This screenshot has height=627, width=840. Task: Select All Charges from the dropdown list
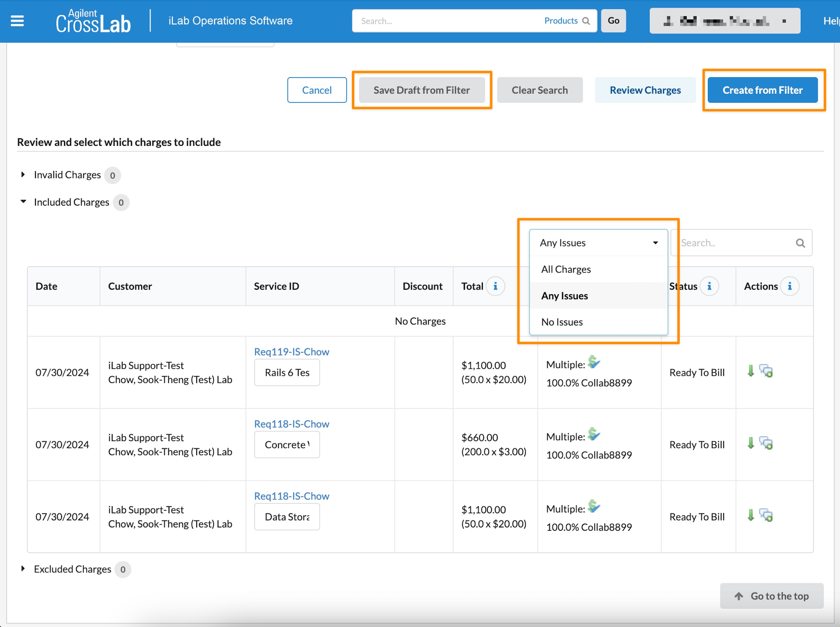[566, 269]
